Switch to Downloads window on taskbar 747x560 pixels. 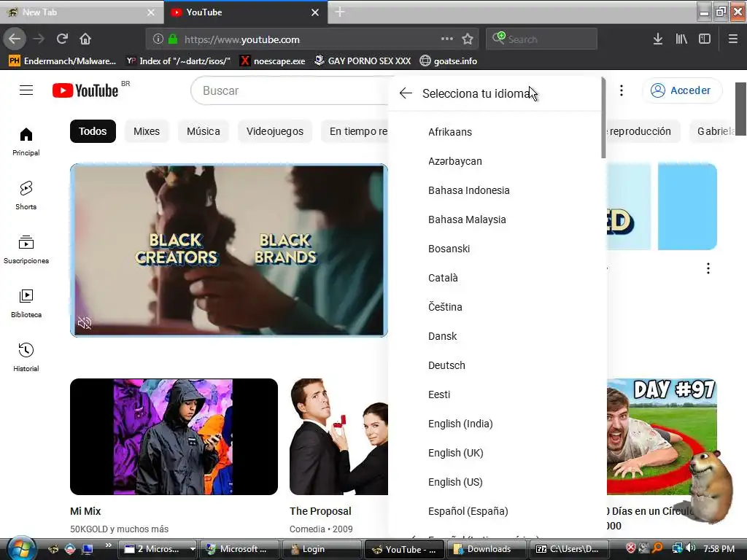[x=486, y=549]
